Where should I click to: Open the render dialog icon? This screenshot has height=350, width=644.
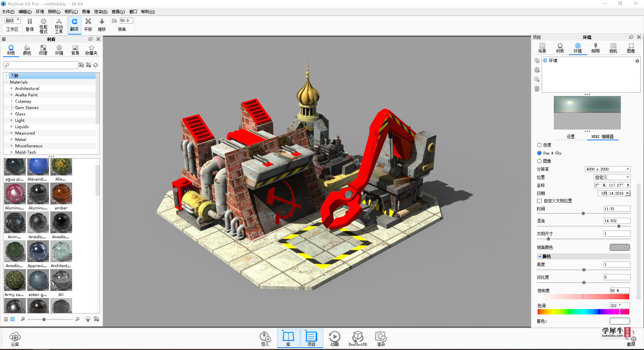click(381, 336)
